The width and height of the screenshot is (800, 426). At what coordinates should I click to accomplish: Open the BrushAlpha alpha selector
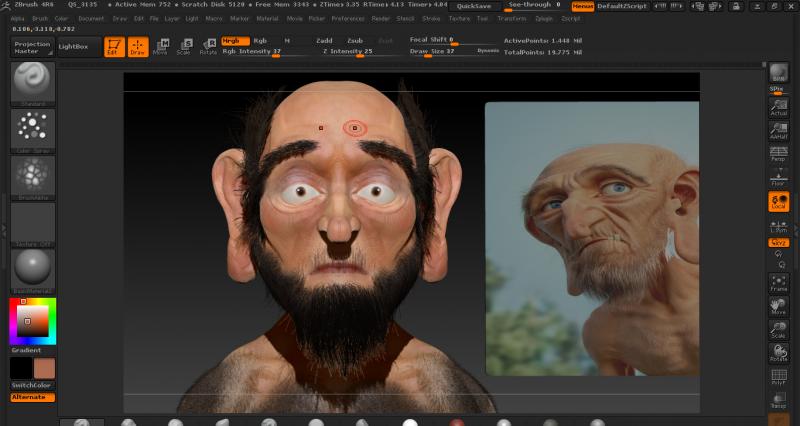click(33, 178)
